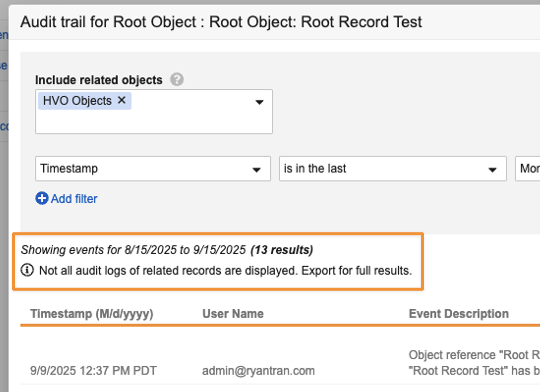The height and width of the screenshot is (392, 540).
Task: Click the Event Description column header
Action: [458, 314]
